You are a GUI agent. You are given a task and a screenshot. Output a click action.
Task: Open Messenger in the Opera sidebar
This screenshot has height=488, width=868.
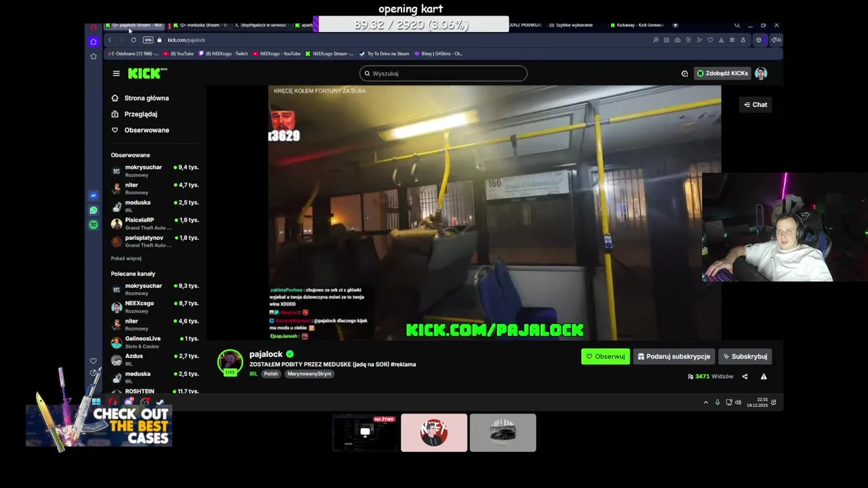tap(94, 196)
